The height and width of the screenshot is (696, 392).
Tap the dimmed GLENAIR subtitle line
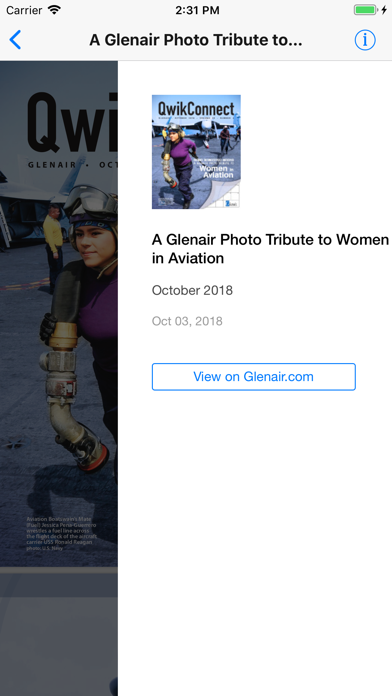[72, 165]
